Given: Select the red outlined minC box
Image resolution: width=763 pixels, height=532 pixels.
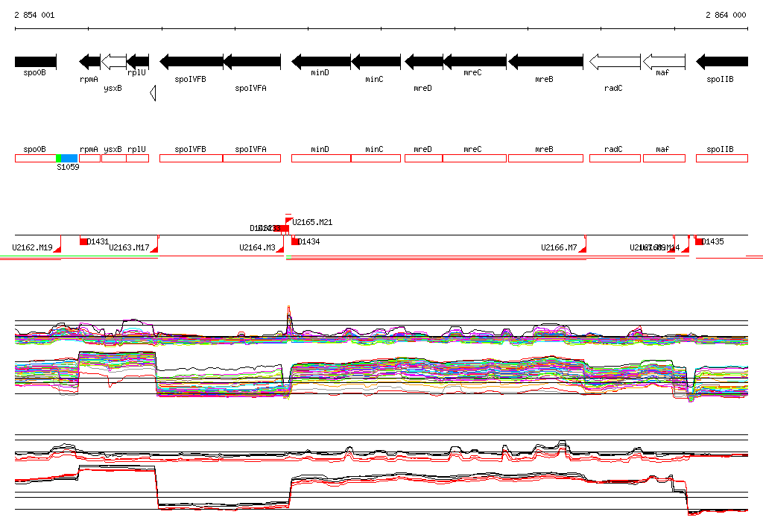Looking at the screenshot, I should (376, 158).
